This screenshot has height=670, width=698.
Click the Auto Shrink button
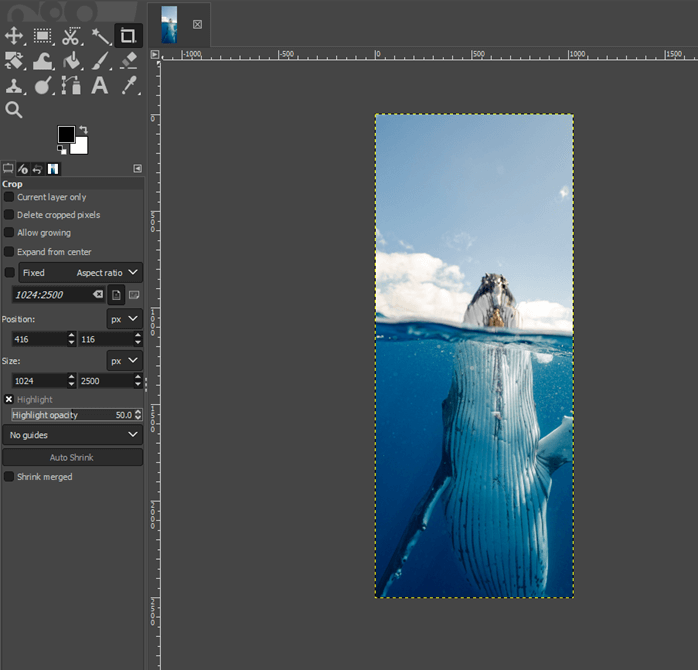click(x=73, y=457)
